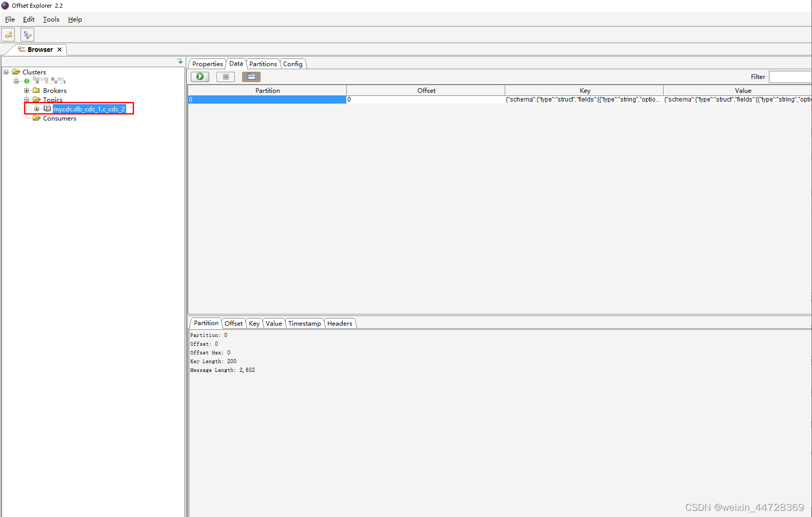The height and width of the screenshot is (517, 812).
Task: Toggle the message detail panel button
Action: click(251, 76)
